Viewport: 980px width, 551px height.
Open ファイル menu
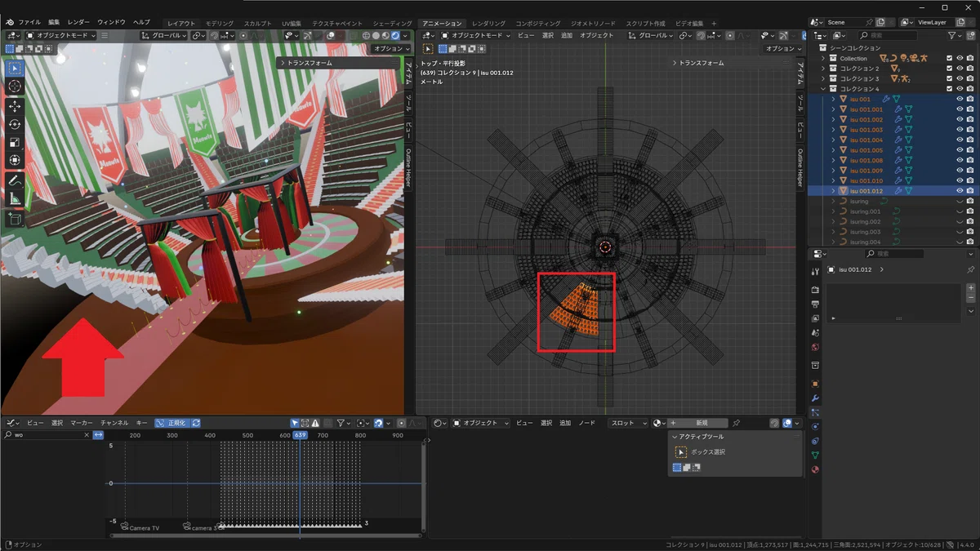[29, 22]
